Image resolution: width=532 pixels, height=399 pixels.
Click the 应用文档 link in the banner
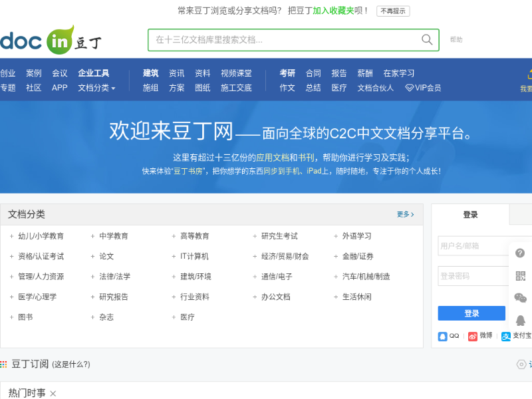(273, 158)
